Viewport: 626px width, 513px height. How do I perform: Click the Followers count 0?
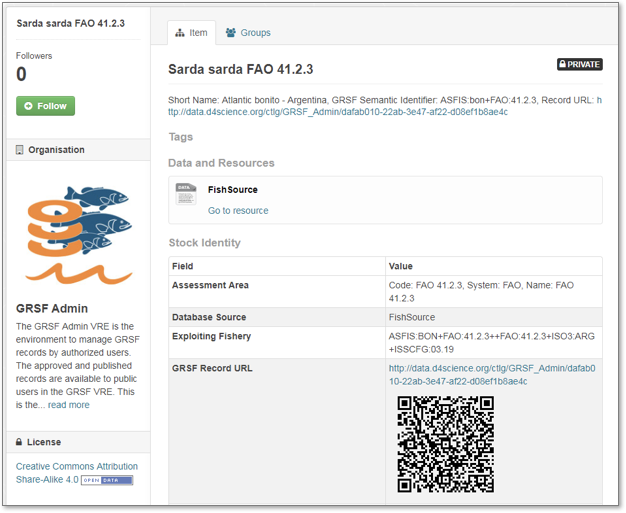(x=22, y=74)
